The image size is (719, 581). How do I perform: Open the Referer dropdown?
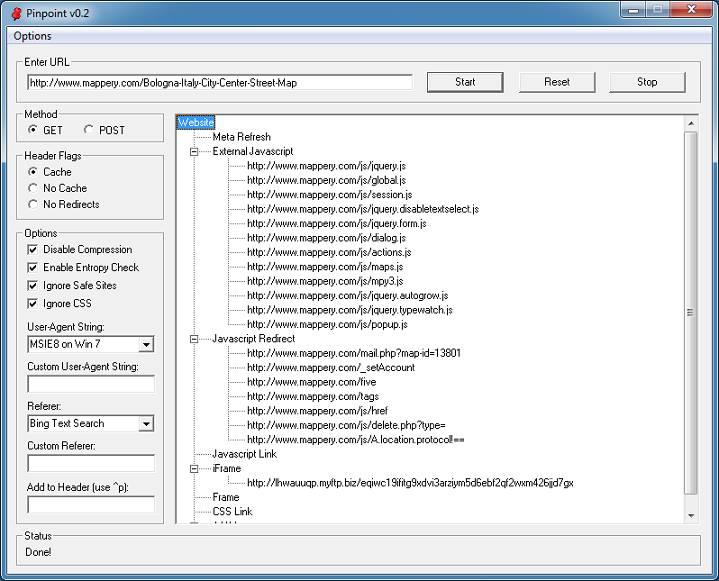pyautogui.click(x=146, y=424)
